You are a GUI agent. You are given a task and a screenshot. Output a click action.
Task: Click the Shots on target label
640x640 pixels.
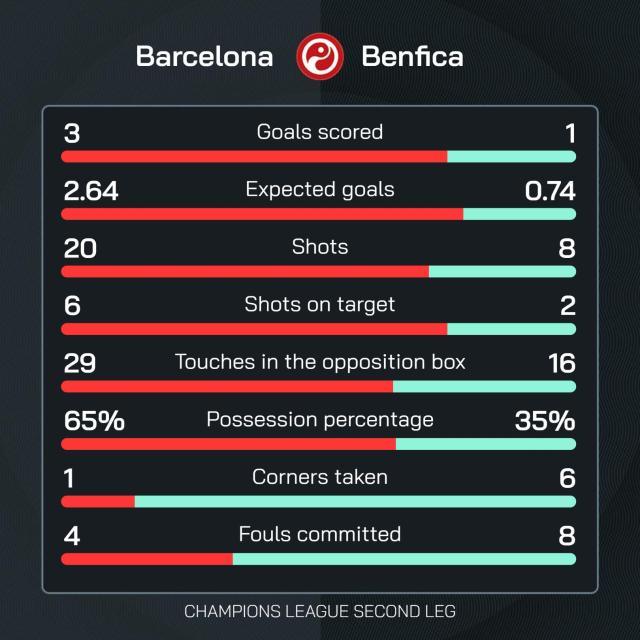click(x=320, y=304)
